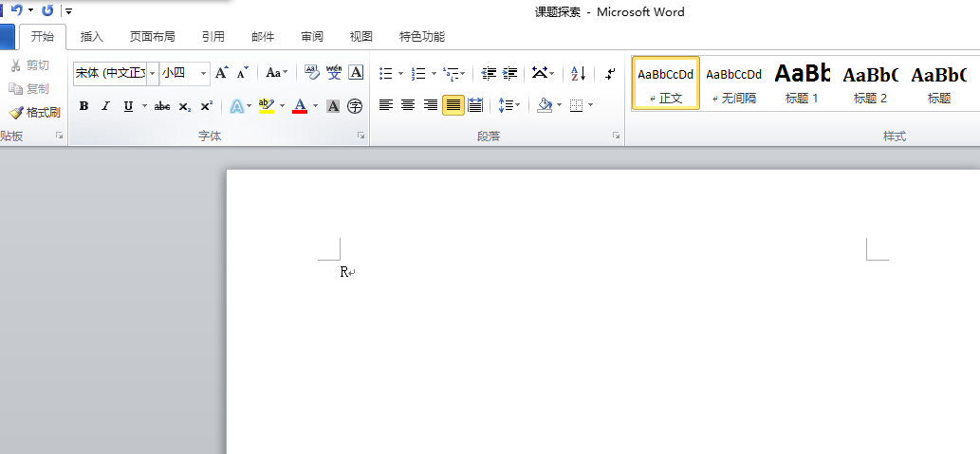
Task: Open the Paragraph dialog launcher
Action: (x=617, y=136)
